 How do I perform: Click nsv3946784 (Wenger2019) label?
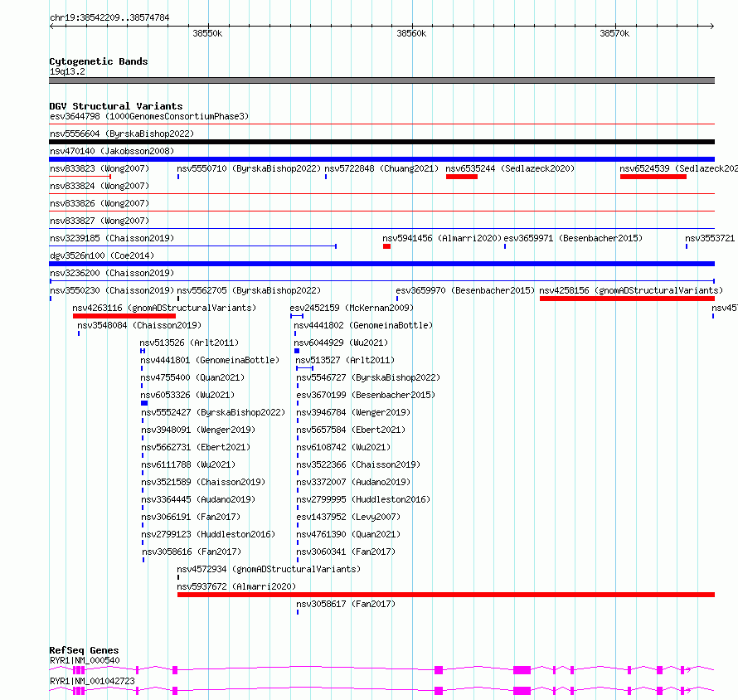[x=353, y=412]
